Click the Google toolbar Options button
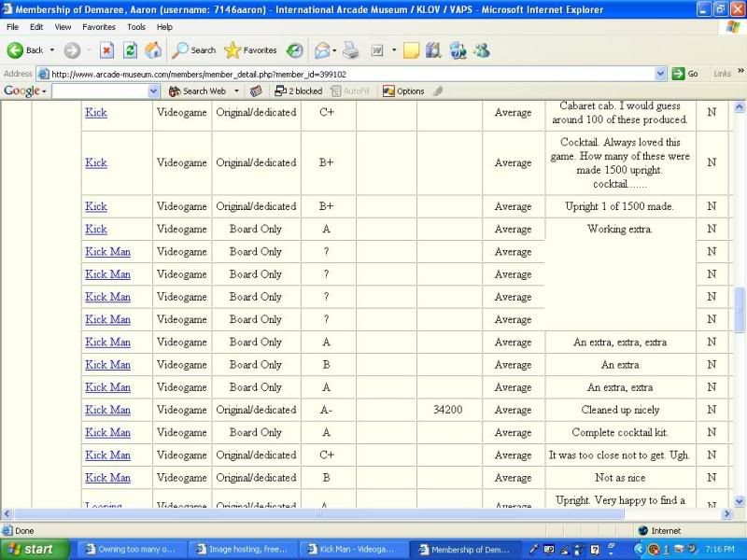 point(403,91)
